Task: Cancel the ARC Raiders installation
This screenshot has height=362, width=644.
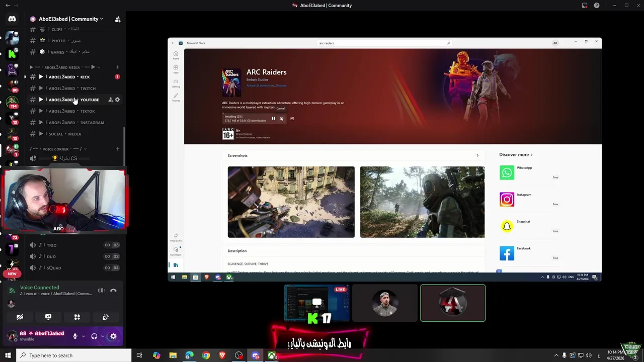Action: (x=281, y=119)
